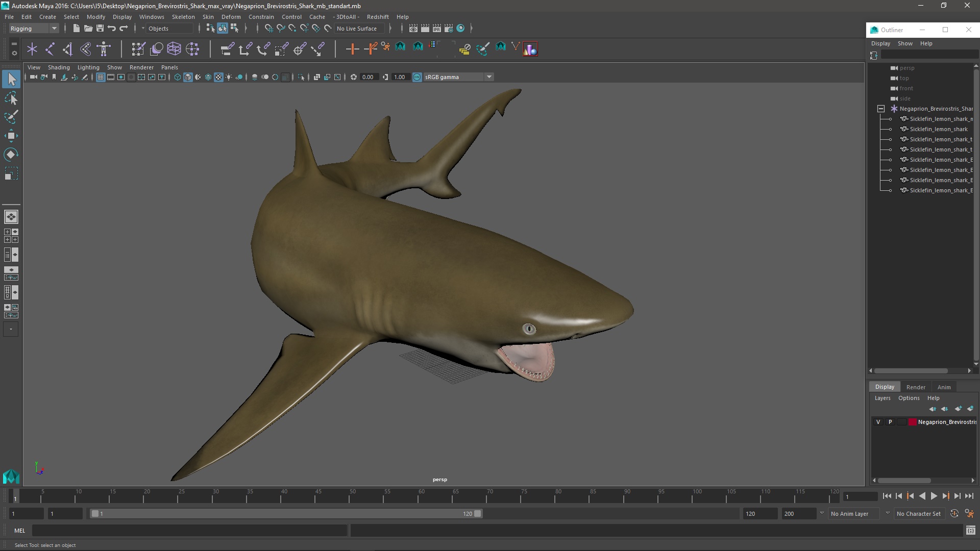Click the Undo arrow icon
Viewport: 980px width, 551px height.
coord(112,29)
